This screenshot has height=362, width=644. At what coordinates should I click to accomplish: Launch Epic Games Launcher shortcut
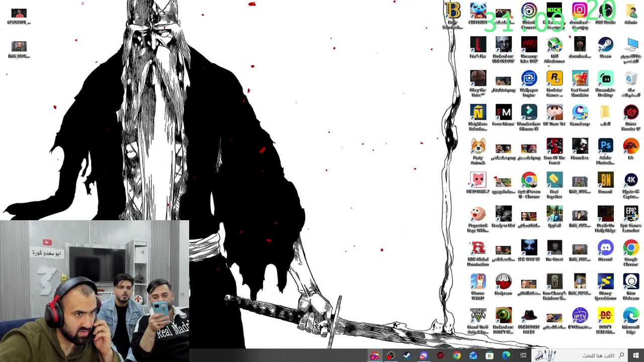coord(631,219)
